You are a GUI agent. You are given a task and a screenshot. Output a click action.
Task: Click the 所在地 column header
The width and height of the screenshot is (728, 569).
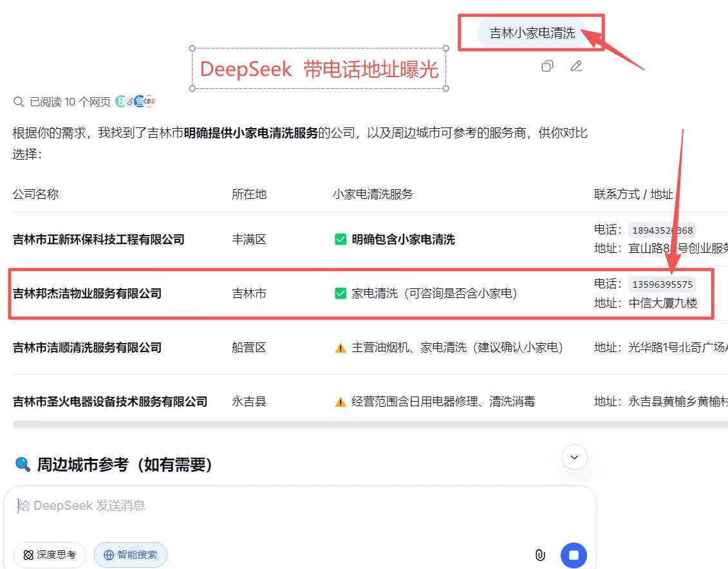point(249,194)
